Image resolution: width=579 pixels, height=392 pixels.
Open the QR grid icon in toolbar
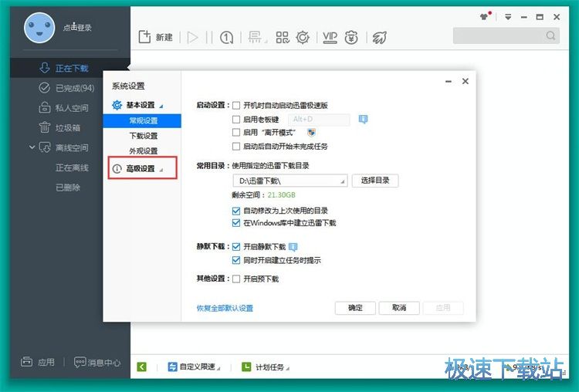[283, 37]
